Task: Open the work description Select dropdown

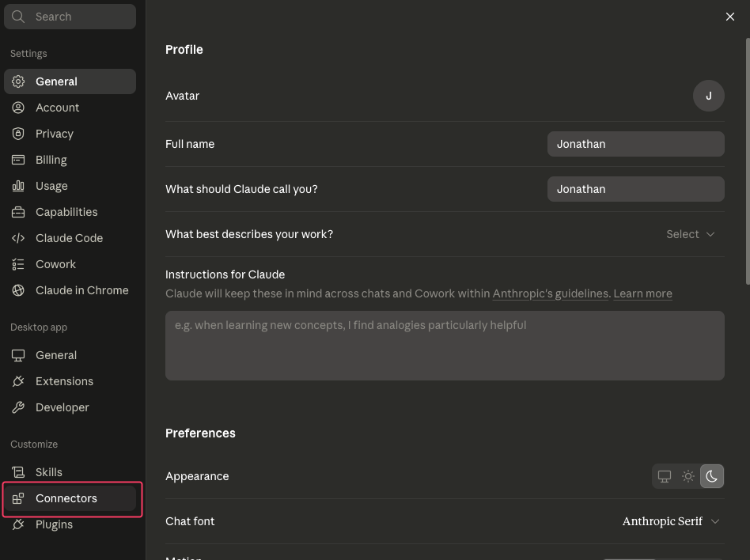Action: (690, 234)
